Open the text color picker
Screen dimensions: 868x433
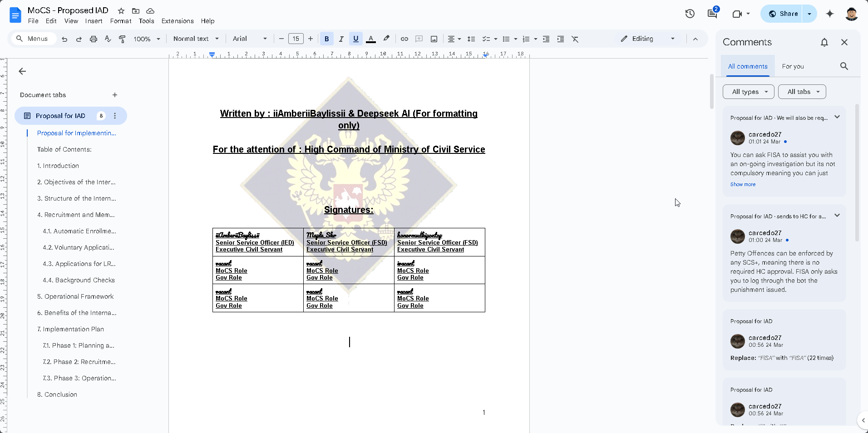[x=371, y=39]
